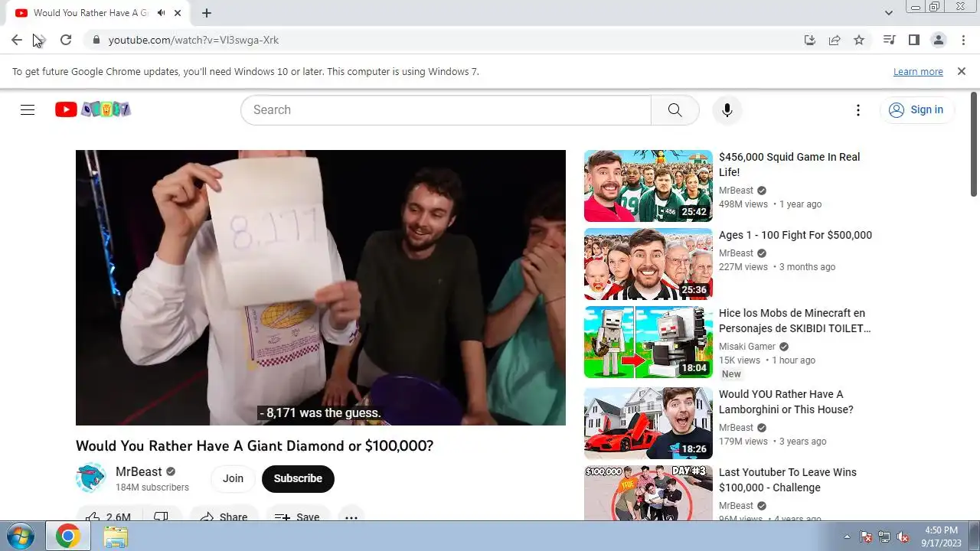Open YouTube settings three-dot menu
Image resolution: width=980 pixels, height=551 pixels.
click(x=858, y=109)
